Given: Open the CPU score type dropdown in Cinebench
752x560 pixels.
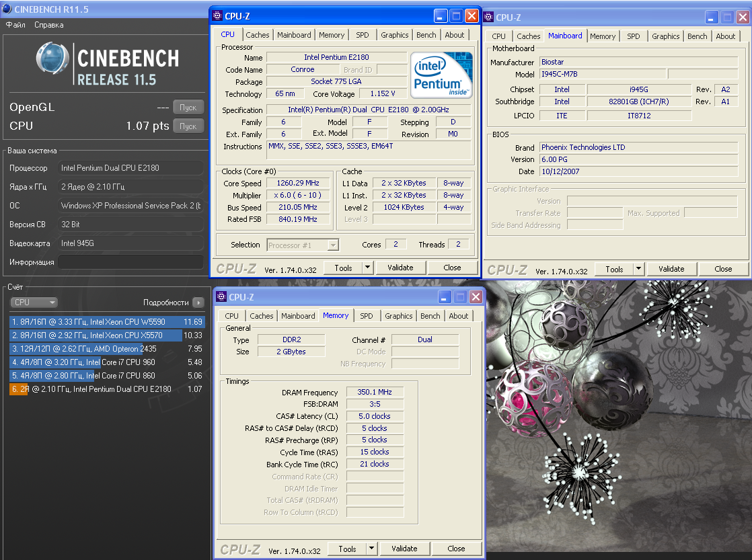Looking at the screenshot, I should 34,302.
